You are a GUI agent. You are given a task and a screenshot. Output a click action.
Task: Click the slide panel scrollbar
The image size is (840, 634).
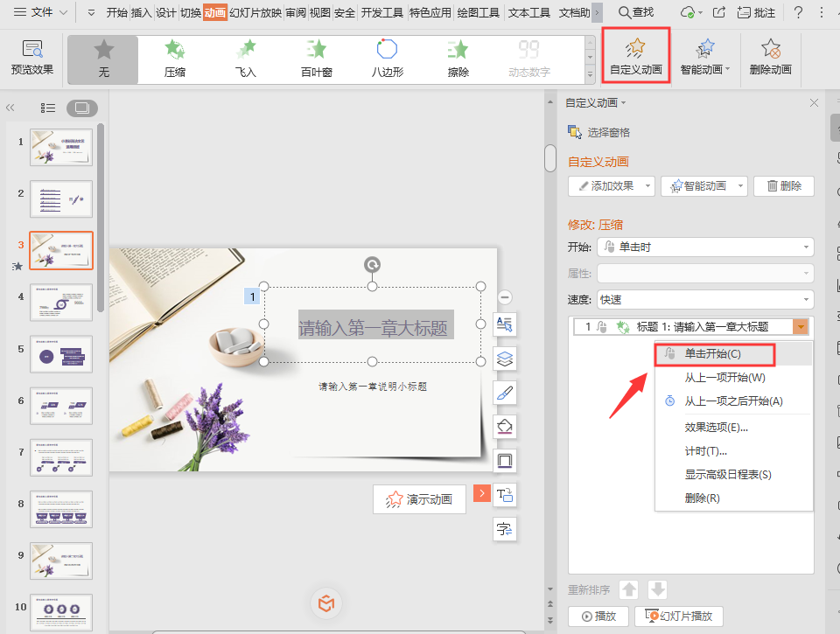(100, 217)
